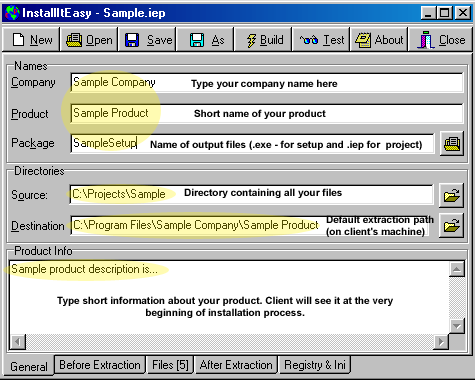This screenshot has width=475, height=380.
Task: Click into the Source directory field
Action: [x=252, y=195]
